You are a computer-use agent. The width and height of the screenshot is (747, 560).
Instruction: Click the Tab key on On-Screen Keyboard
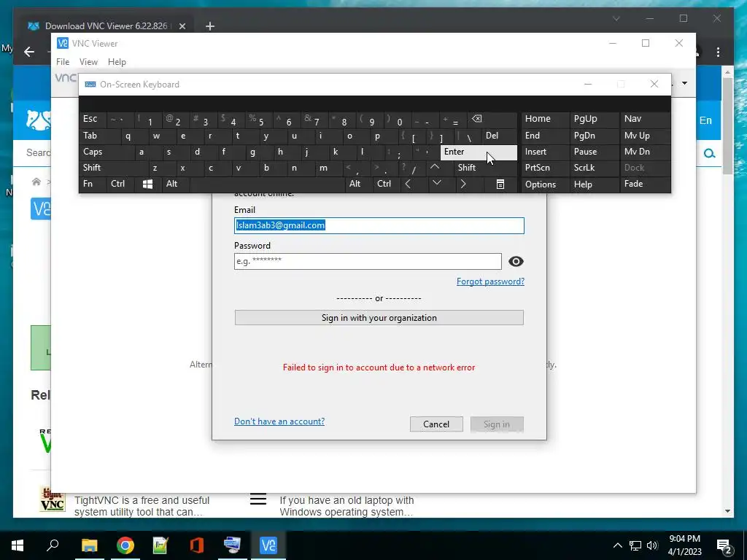[x=99, y=136]
